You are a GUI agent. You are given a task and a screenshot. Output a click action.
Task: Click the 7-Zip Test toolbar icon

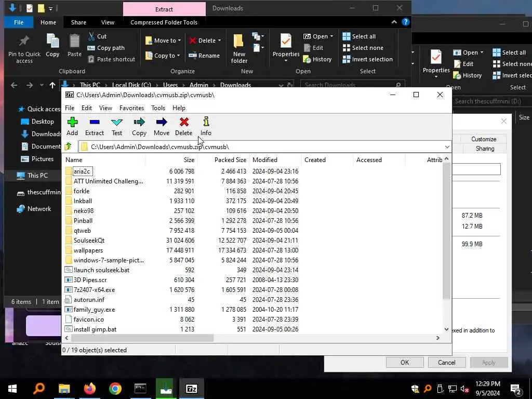[x=117, y=127]
